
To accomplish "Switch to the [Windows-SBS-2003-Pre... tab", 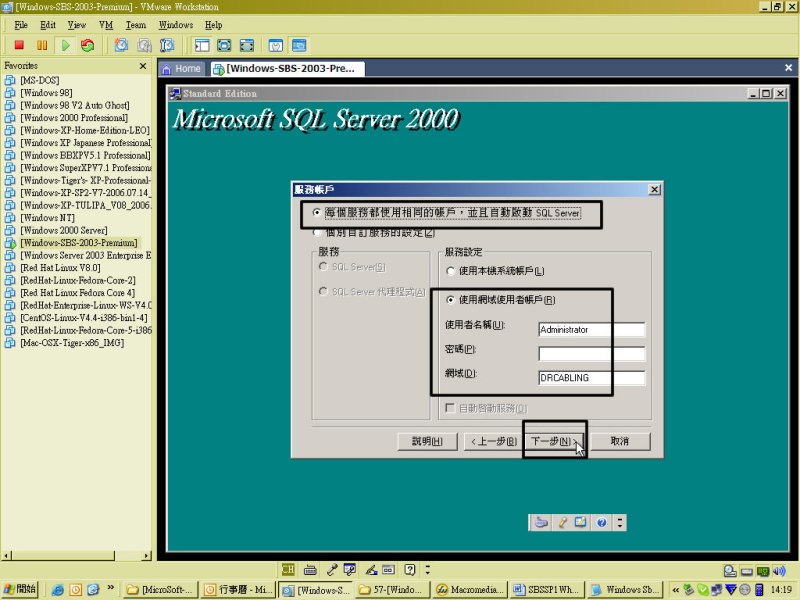I will click(287, 69).
